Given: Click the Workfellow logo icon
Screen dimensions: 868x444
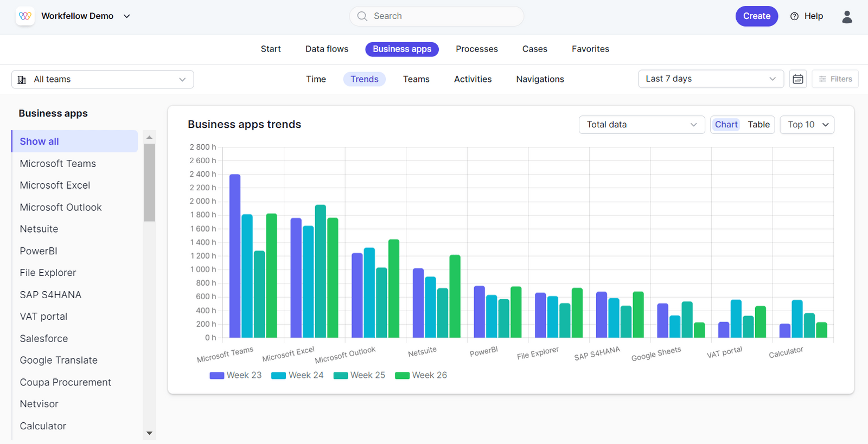Looking at the screenshot, I should [x=25, y=16].
